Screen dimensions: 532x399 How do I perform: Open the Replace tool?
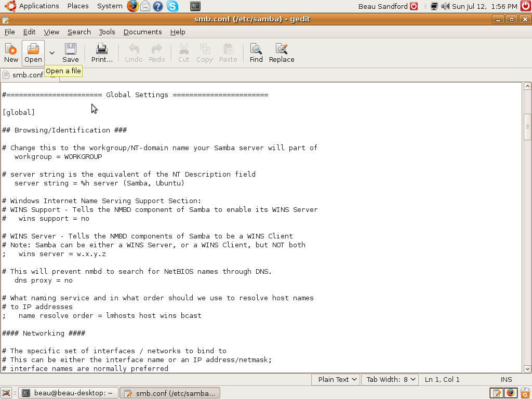282,52
